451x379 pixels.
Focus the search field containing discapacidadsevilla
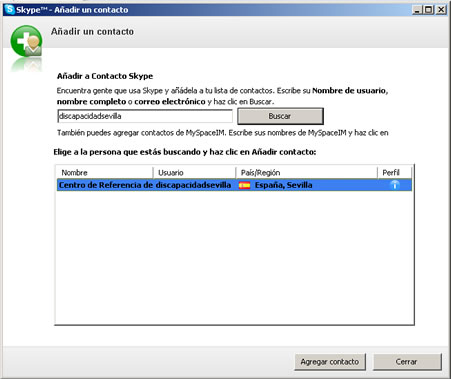(x=145, y=116)
